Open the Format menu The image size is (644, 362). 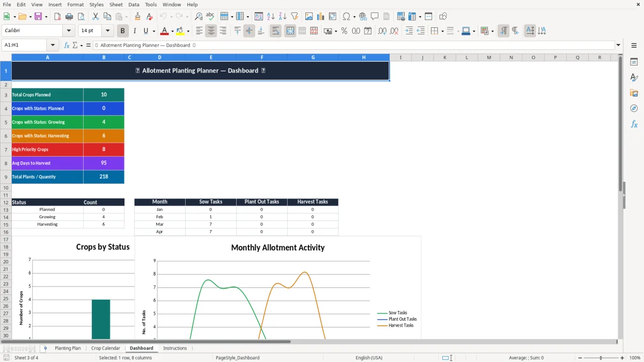point(75,4)
